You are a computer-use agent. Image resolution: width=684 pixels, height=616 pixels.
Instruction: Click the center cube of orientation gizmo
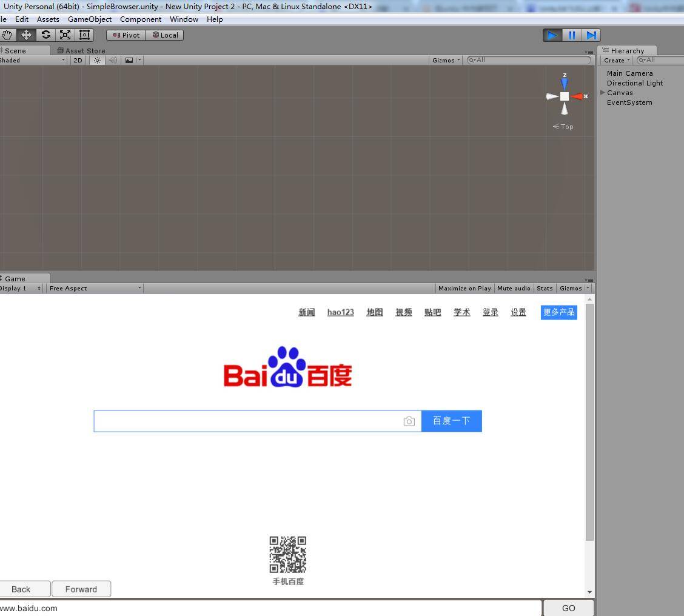(x=565, y=96)
